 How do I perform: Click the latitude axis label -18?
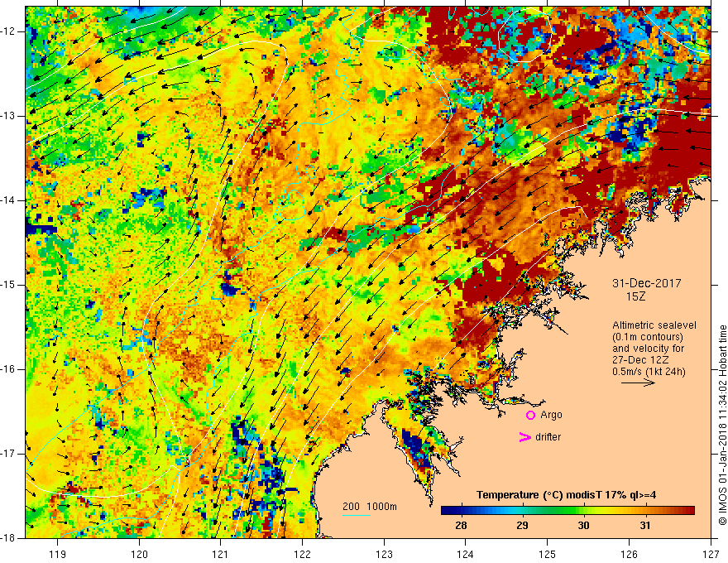8,538
